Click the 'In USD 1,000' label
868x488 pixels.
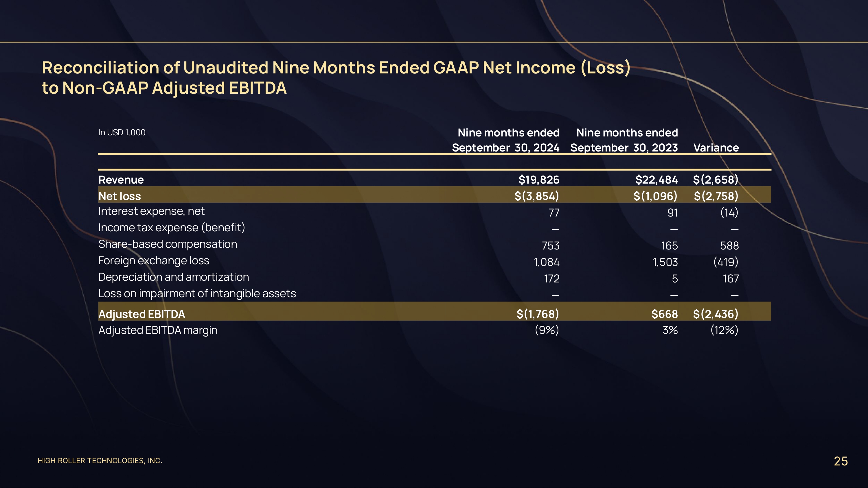[x=122, y=132]
